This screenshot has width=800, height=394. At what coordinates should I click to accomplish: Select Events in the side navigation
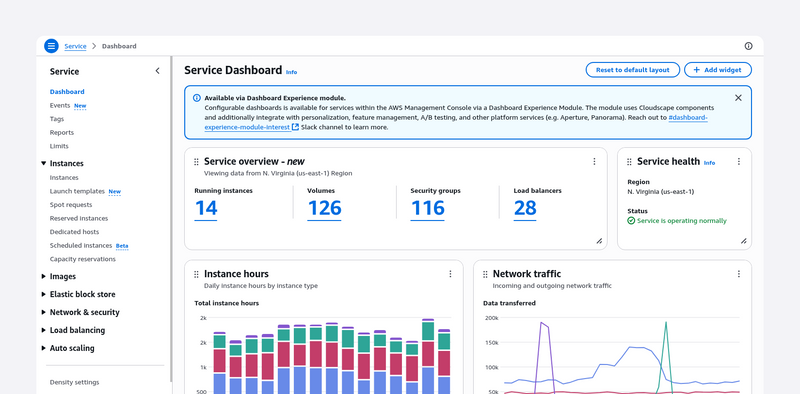click(x=60, y=106)
